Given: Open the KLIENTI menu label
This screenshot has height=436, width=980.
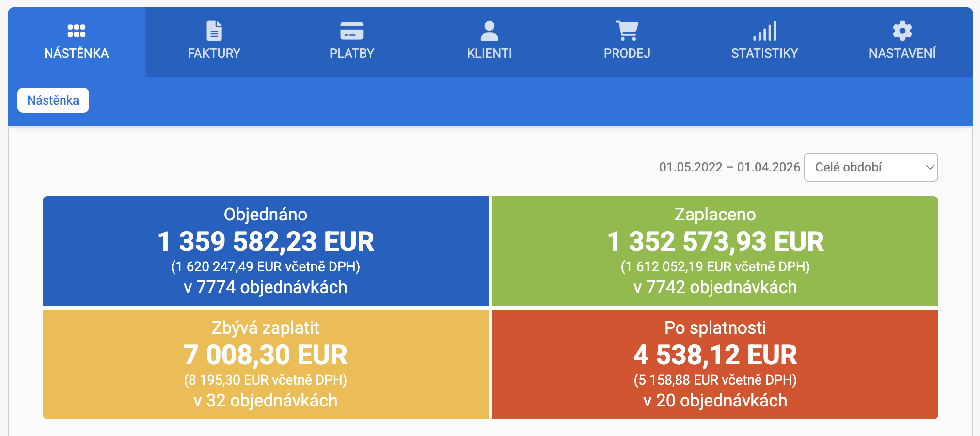Looking at the screenshot, I should point(489,53).
